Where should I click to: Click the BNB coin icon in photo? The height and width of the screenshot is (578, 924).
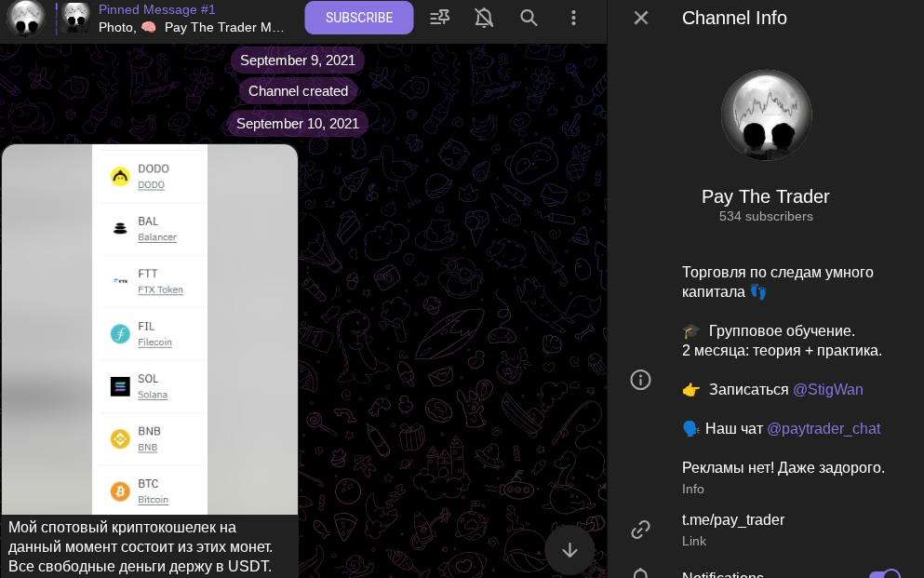click(120, 438)
